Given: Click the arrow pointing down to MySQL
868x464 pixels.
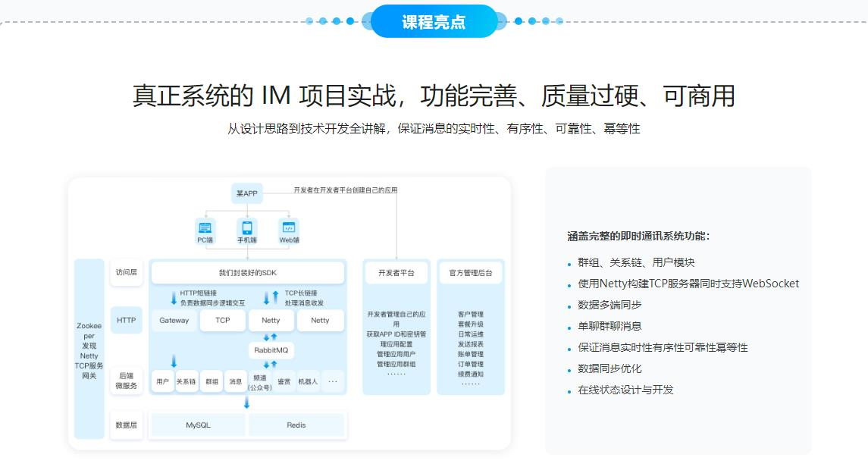Looking at the screenshot, I should coord(246,403).
